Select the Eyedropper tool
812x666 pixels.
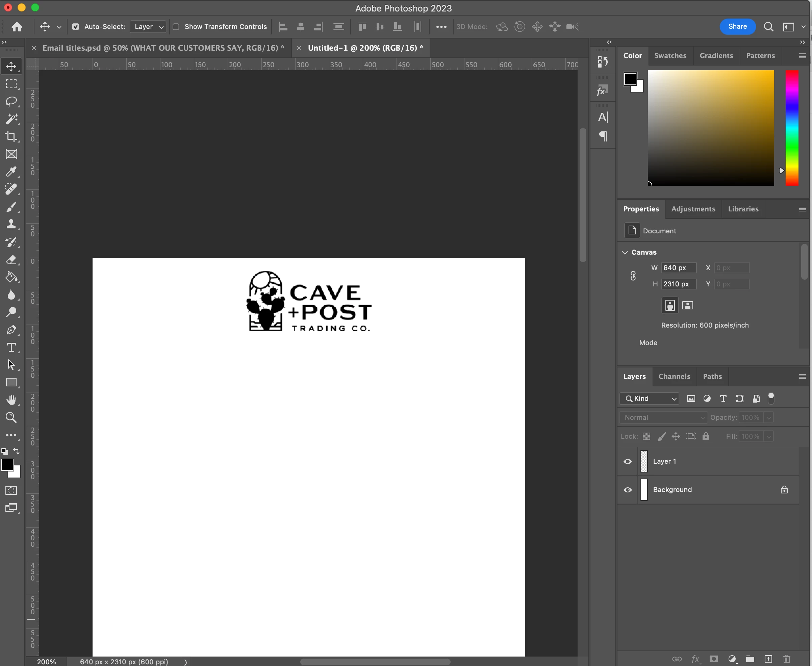click(x=11, y=172)
